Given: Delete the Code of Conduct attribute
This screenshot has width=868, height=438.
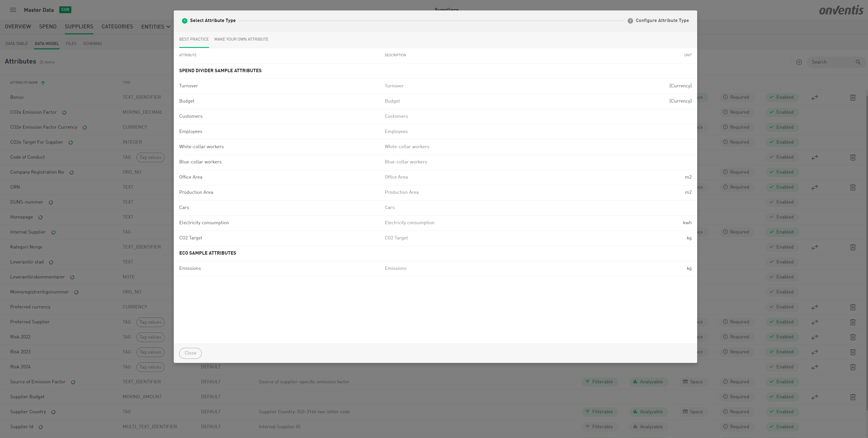Looking at the screenshot, I should (x=853, y=157).
